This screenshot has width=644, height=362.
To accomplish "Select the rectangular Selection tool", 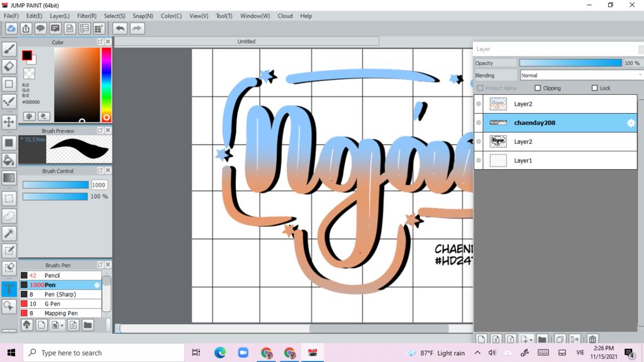I will click(9, 198).
